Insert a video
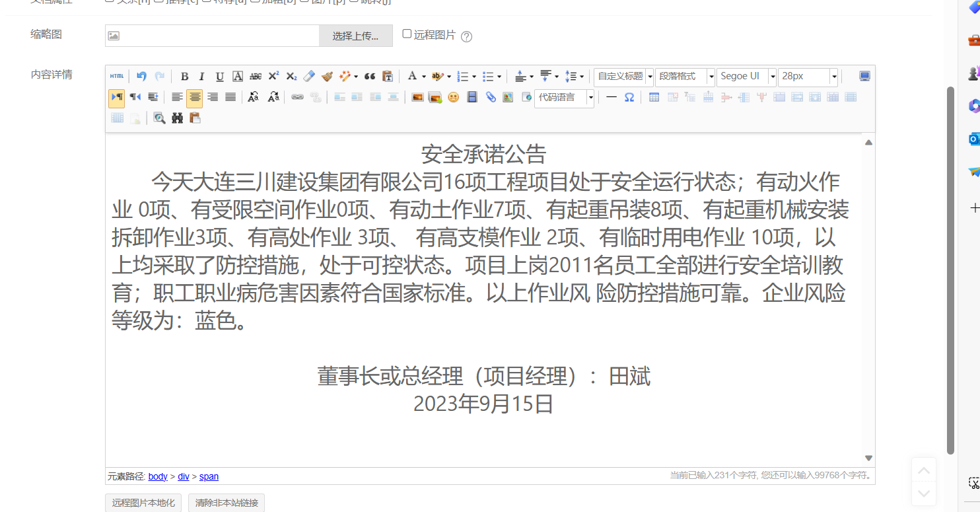 pos(472,97)
